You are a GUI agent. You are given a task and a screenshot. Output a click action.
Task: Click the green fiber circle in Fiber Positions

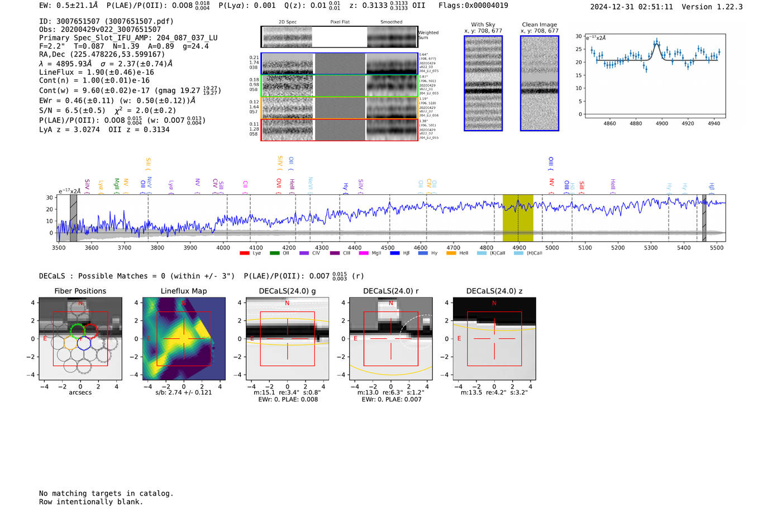coord(77,331)
